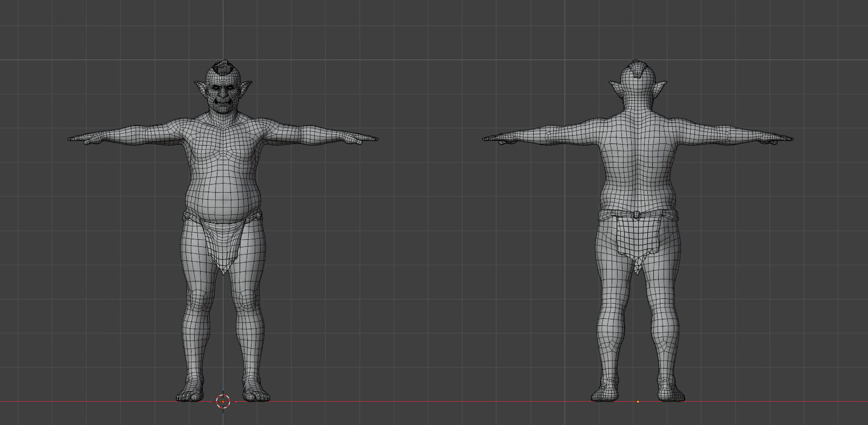Select the orange object origin dot

click(x=638, y=402)
